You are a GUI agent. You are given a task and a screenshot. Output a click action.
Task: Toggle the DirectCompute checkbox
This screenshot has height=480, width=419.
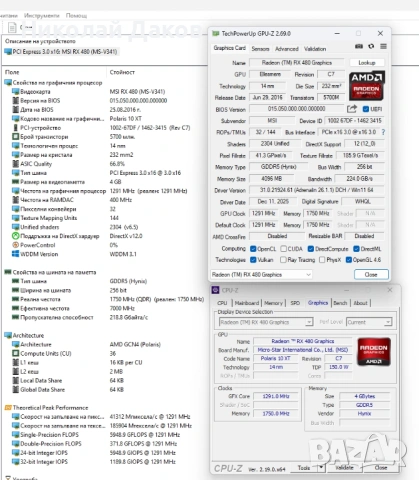pos(311,249)
